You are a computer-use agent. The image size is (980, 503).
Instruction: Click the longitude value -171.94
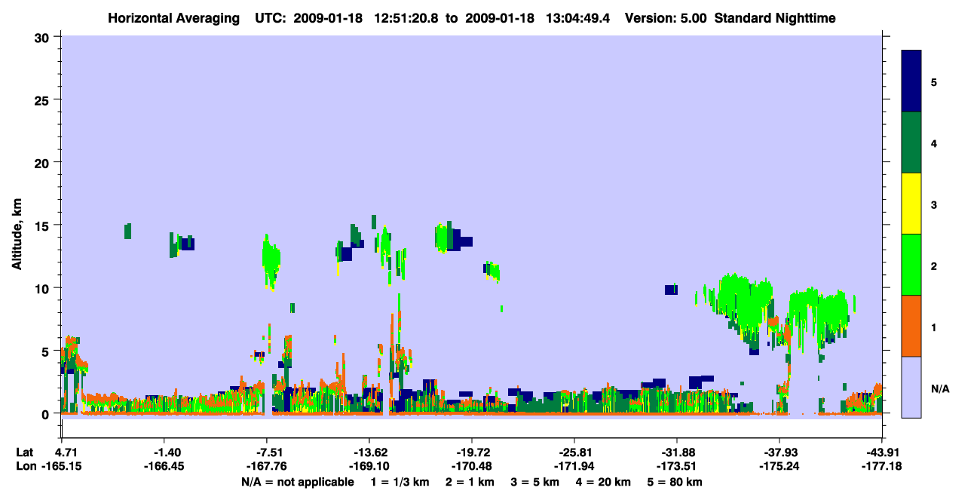(574, 467)
